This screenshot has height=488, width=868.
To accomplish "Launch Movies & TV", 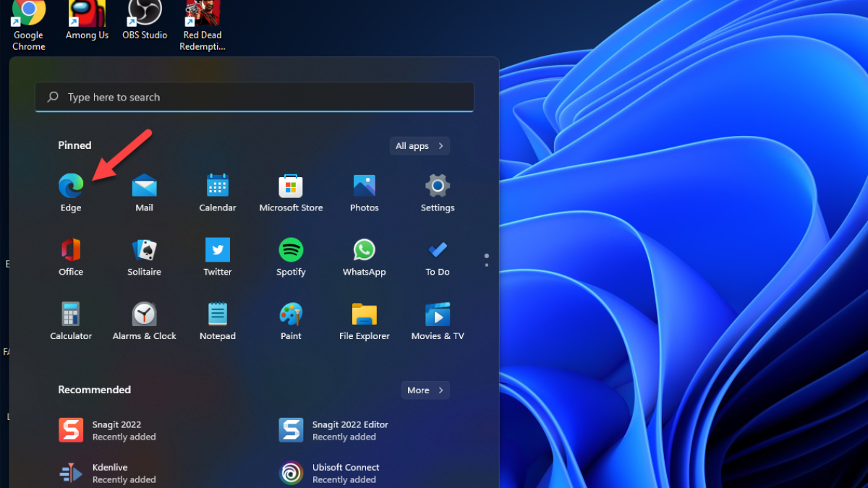I will coord(438,321).
